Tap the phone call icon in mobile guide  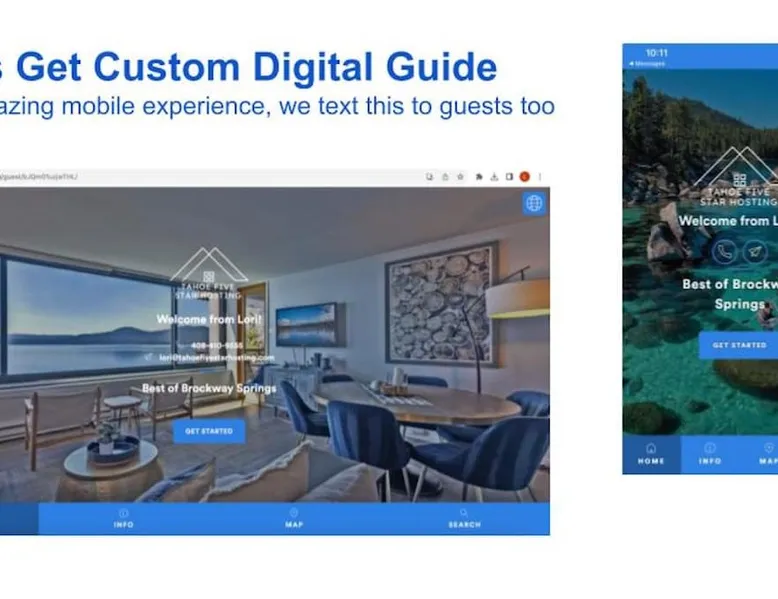tap(724, 252)
